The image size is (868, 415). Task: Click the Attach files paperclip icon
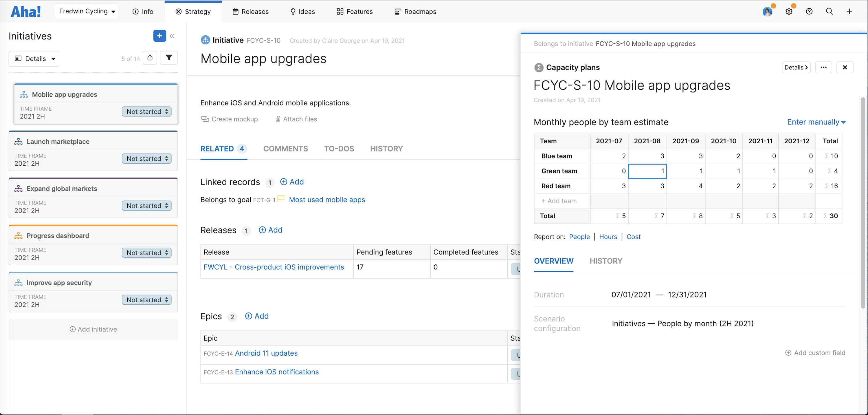(x=278, y=119)
